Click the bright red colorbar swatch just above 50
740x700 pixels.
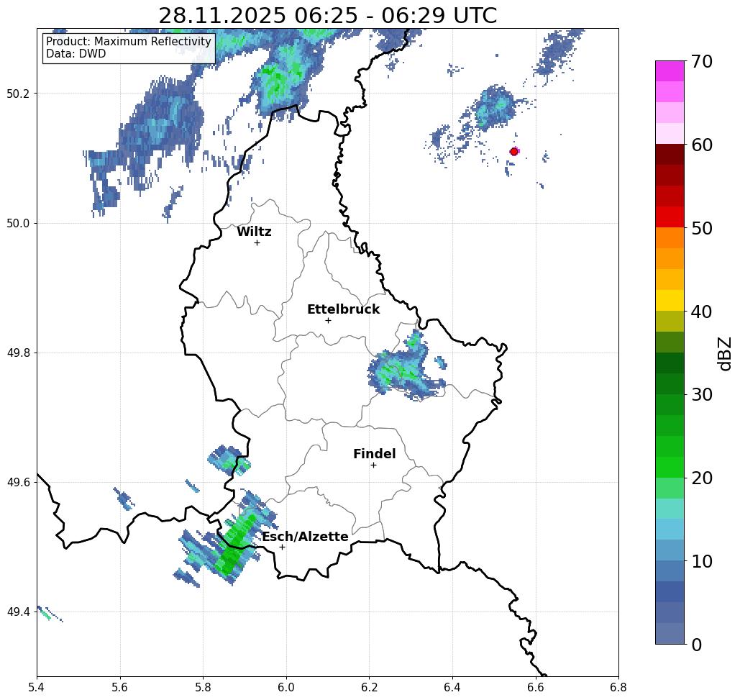tap(670, 217)
